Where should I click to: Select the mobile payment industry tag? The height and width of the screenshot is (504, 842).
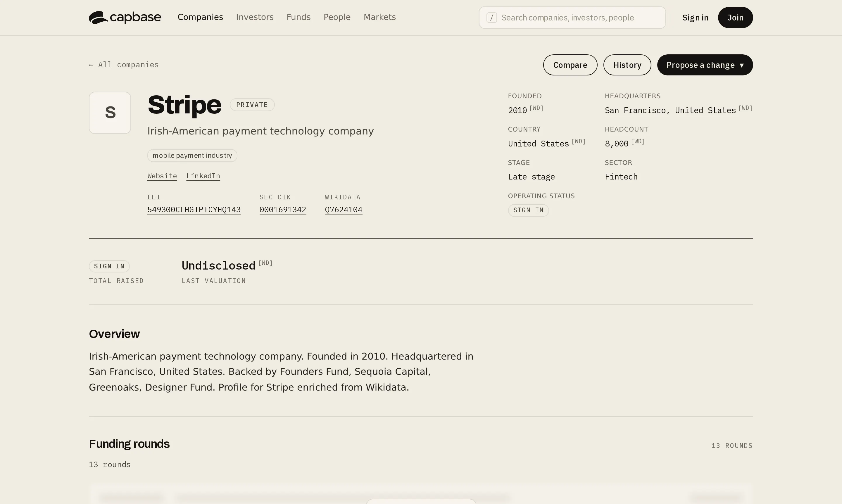click(x=192, y=156)
